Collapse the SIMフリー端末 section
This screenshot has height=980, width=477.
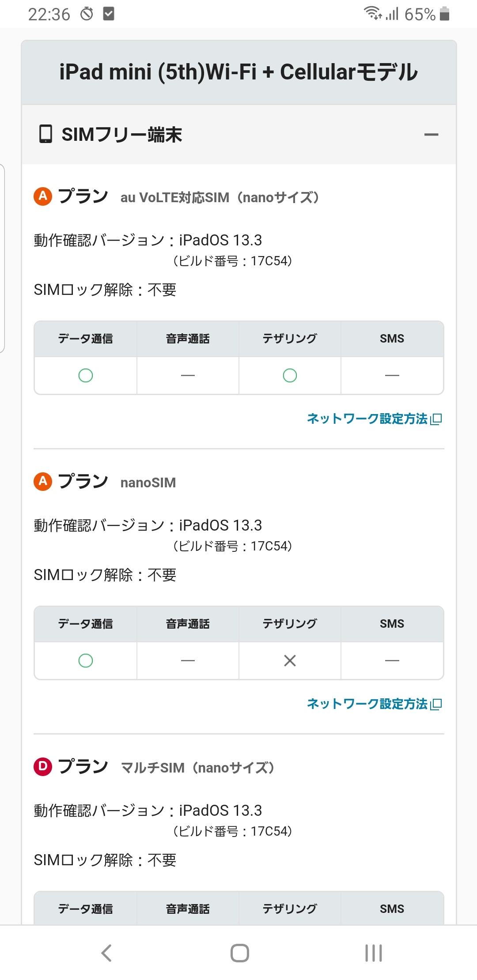click(431, 135)
